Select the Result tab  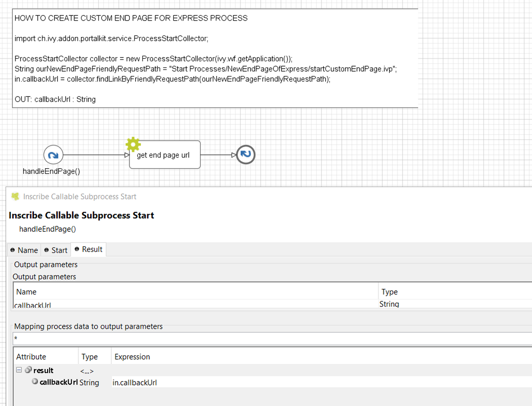(x=88, y=249)
